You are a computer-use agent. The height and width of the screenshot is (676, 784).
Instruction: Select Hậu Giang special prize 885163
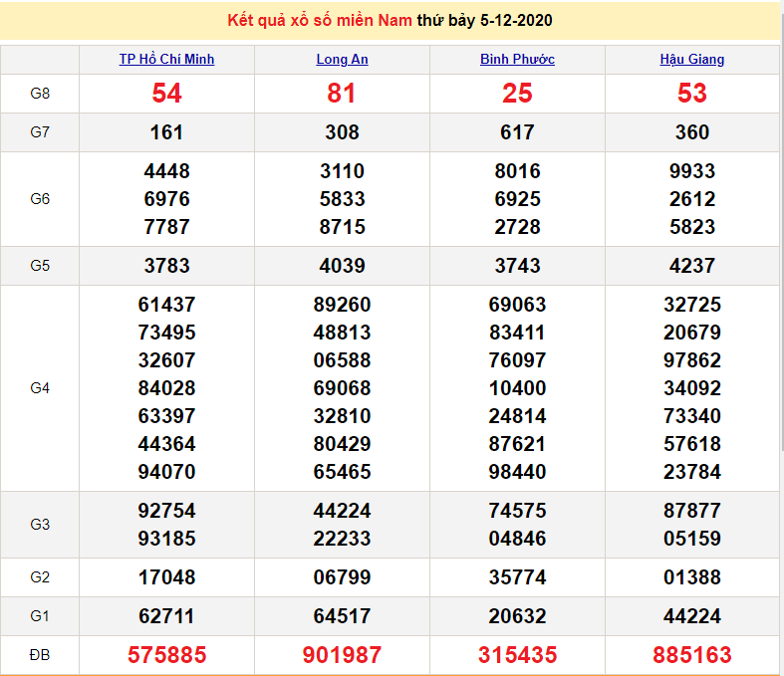point(691,655)
